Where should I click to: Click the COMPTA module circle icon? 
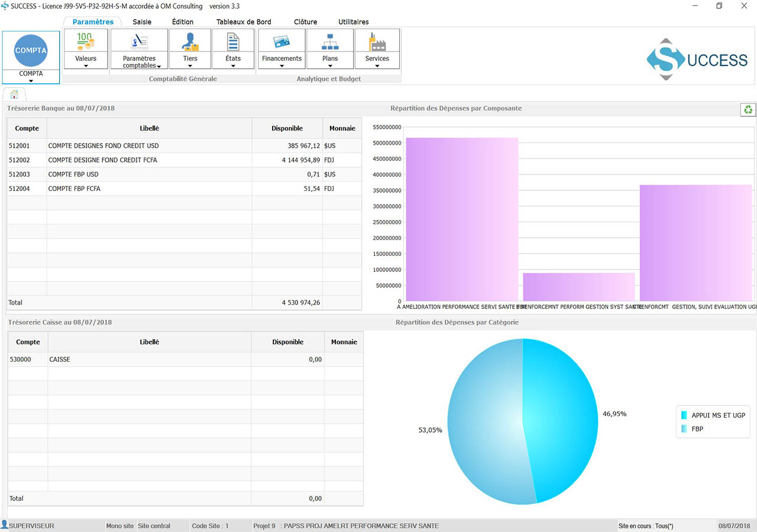[31, 51]
